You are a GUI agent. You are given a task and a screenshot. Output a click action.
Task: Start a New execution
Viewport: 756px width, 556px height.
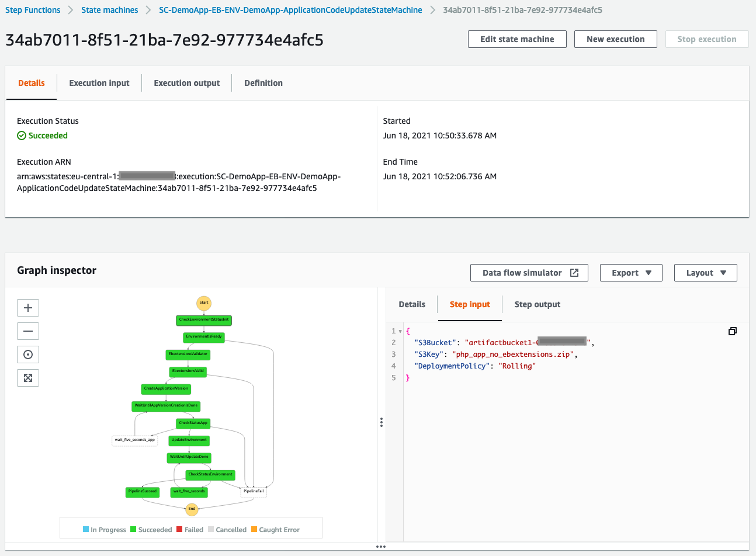tap(616, 39)
